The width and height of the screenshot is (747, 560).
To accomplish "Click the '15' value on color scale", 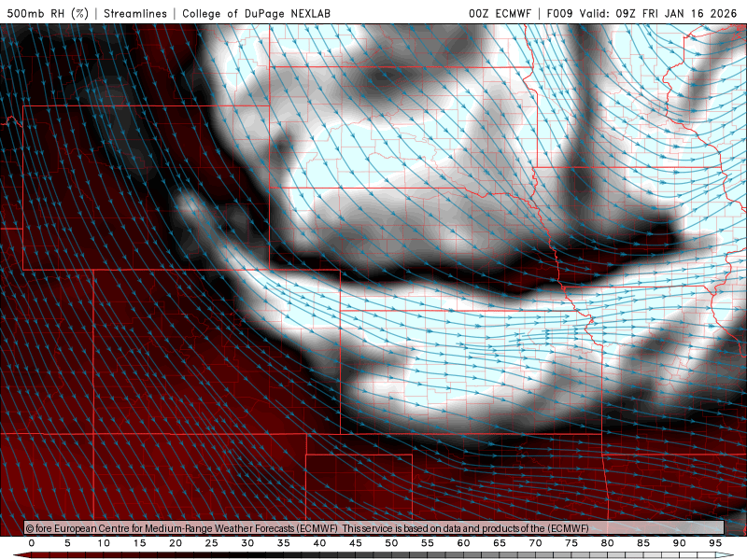I will [x=139, y=543].
